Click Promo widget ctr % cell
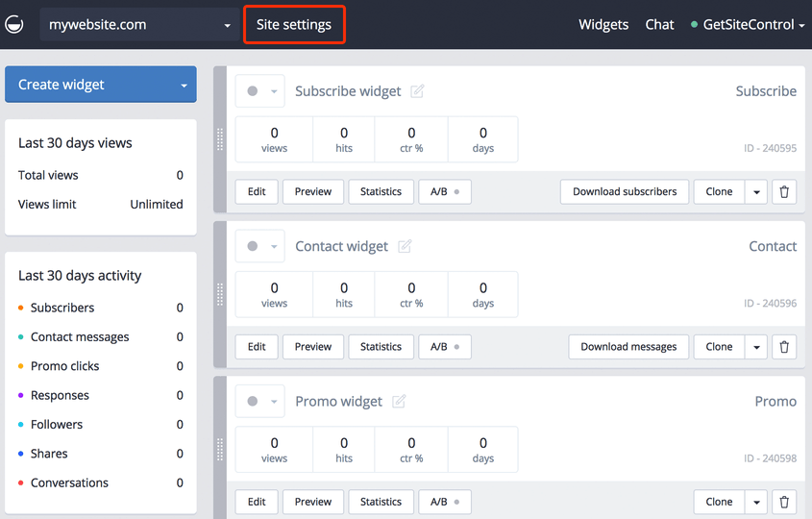Screen dimensions: 812x519 pos(411,450)
